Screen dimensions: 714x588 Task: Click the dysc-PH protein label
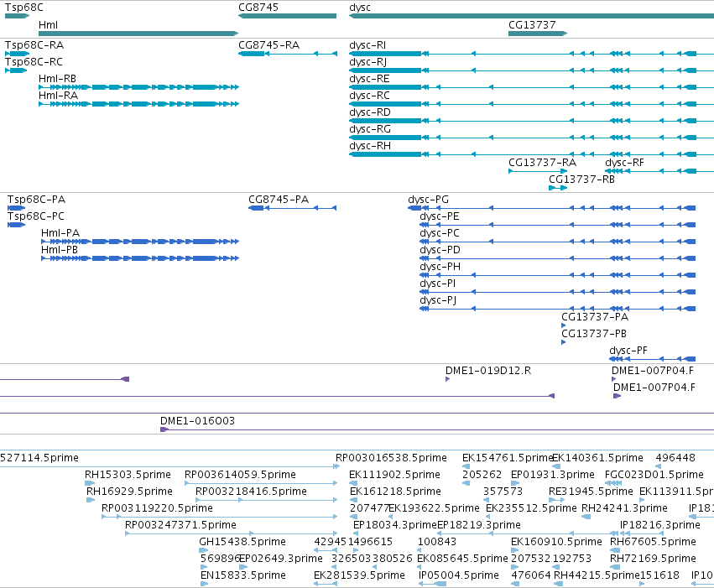tap(440, 267)
